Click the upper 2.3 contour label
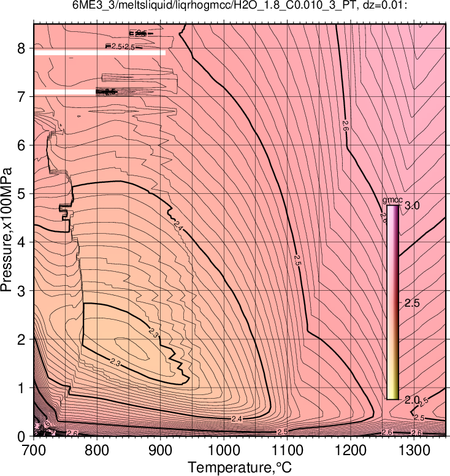Viewport: 450px width, 476px height. pos(153,333)
